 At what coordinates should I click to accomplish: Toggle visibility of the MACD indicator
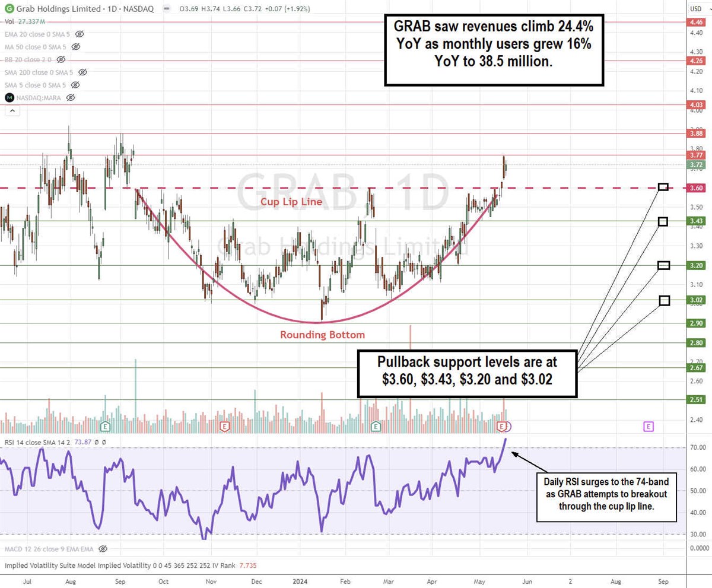click(x=103, y=549)
